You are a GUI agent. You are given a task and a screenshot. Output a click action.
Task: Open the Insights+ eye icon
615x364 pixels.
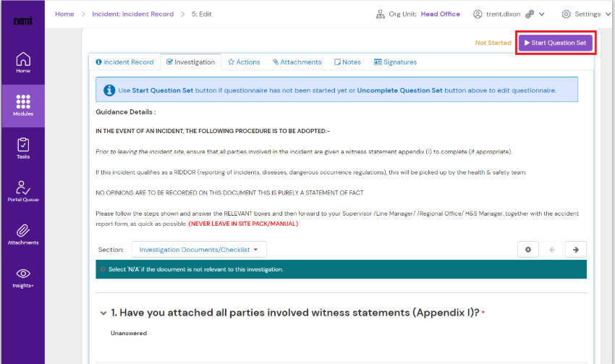coord(23,277)
